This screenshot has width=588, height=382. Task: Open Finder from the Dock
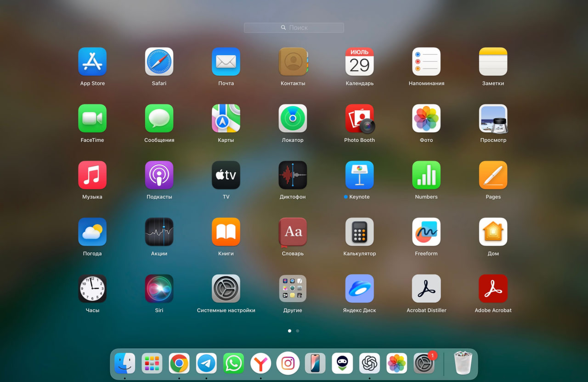pyautogui.click(x=125, y=364)
